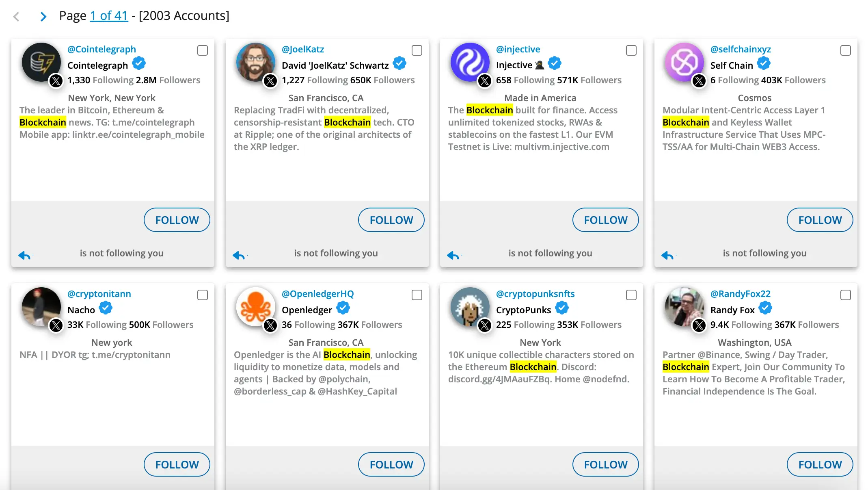Go to the next page of accounts
The height and width of the screenshot is (490, 868).
coord(43,16)
